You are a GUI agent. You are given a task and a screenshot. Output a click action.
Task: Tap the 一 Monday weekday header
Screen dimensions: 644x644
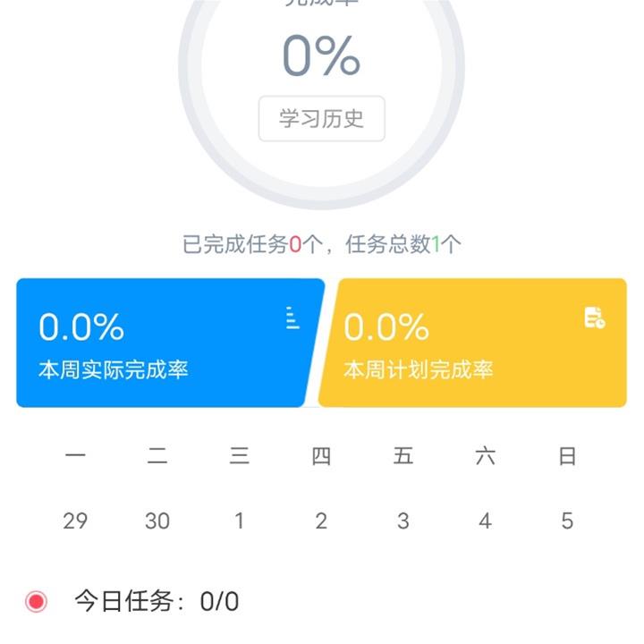click(x=75, y=455)
